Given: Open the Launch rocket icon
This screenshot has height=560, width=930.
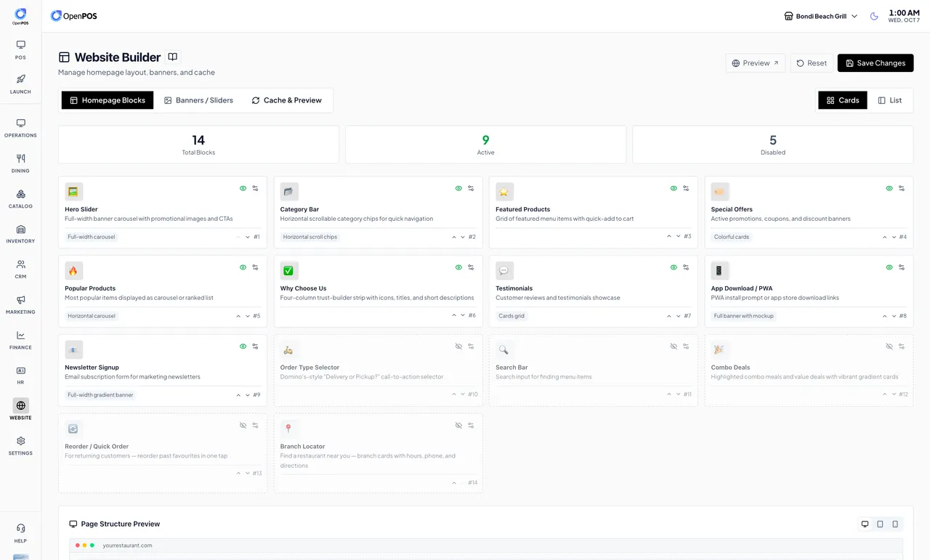Looking at the screenshot, I should click(x=20, y=84).
